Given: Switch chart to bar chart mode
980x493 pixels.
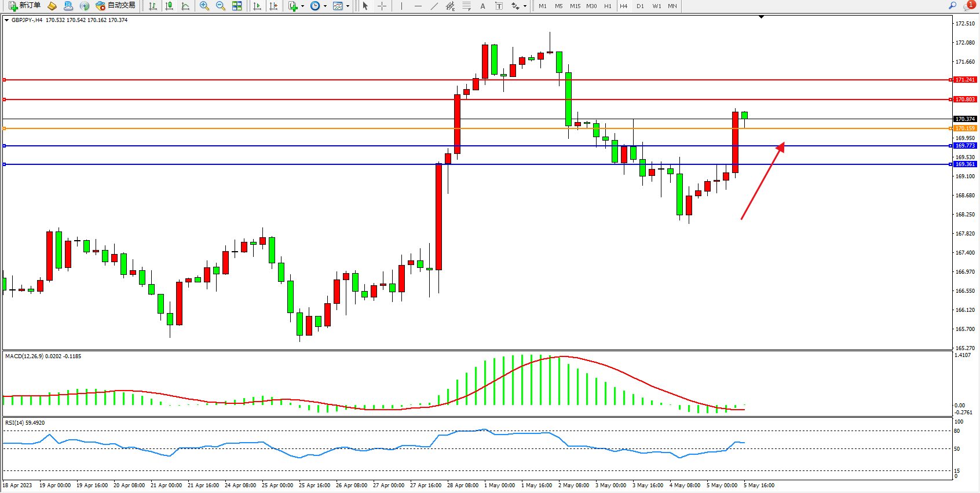Looking at the screenshot, I should 153,6.
